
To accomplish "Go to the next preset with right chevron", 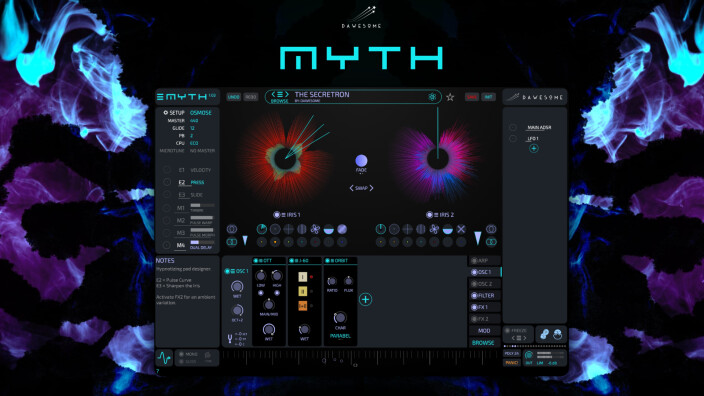I will (x=286, y=94).
